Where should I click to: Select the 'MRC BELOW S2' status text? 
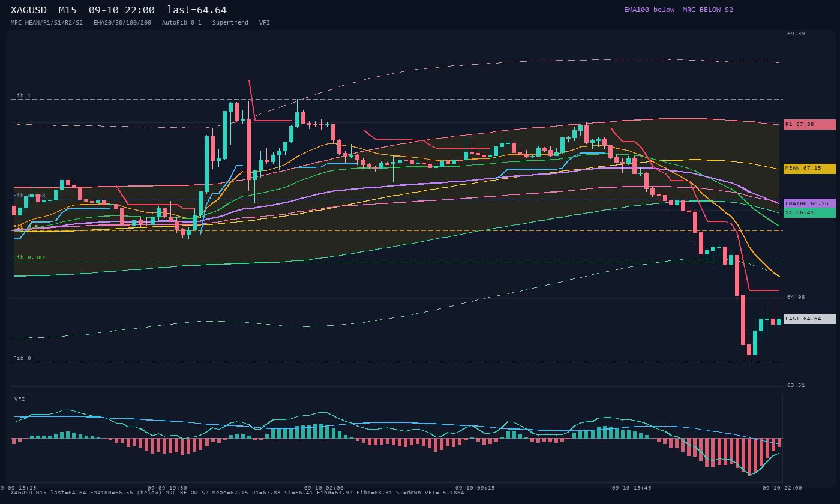[708, 10]
